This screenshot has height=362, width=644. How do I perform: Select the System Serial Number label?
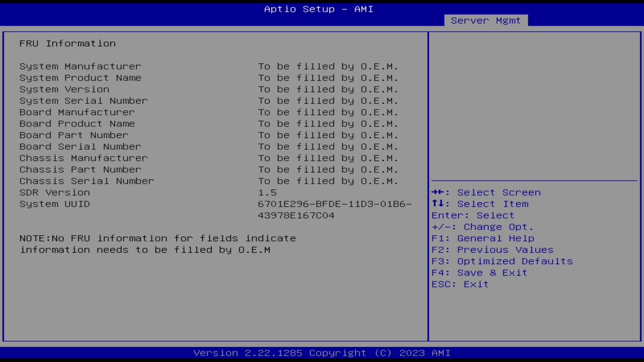(x=84, y=101)
